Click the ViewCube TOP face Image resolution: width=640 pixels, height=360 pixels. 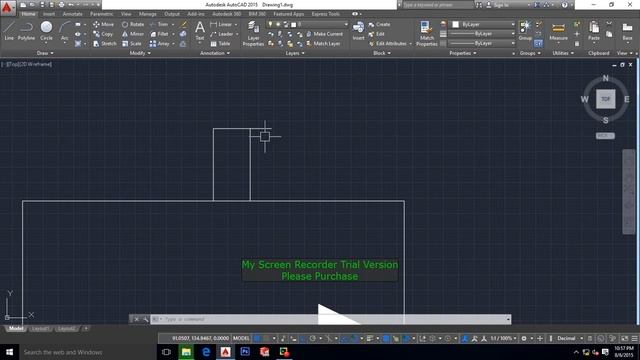pos(605,99)
